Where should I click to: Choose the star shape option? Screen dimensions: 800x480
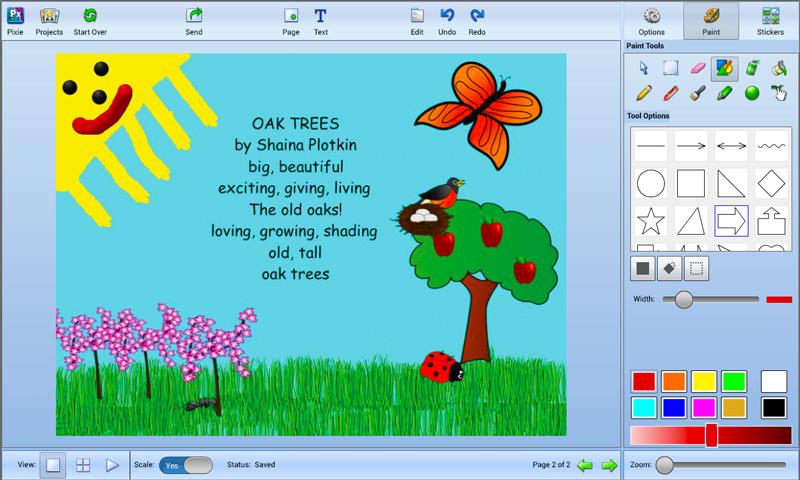tap(651, 220)
